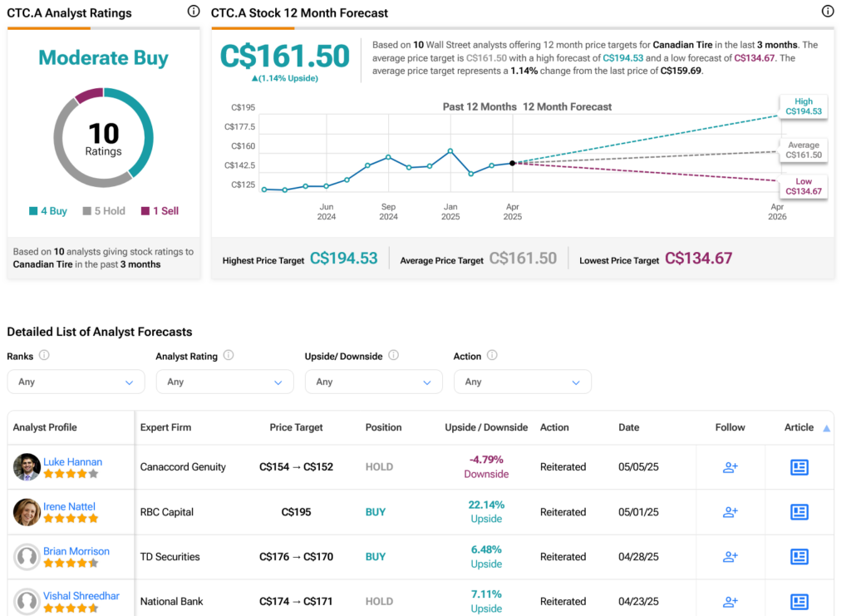The height and width of the screenshot is (616, 851).
Task: Click High C$194.53 forecast label
Action: pos(804,106)
